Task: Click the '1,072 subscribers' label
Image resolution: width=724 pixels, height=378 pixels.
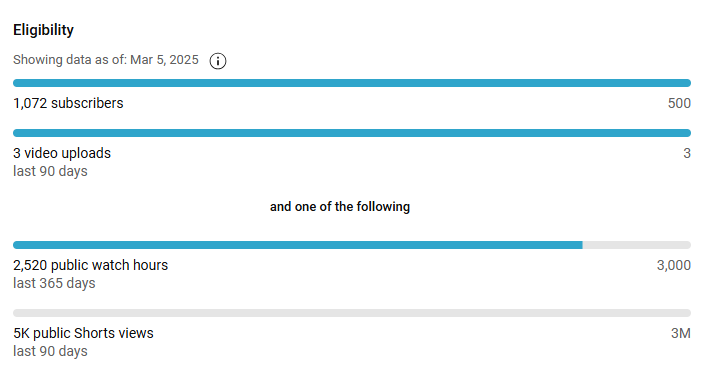Action: tap(68, 103)
